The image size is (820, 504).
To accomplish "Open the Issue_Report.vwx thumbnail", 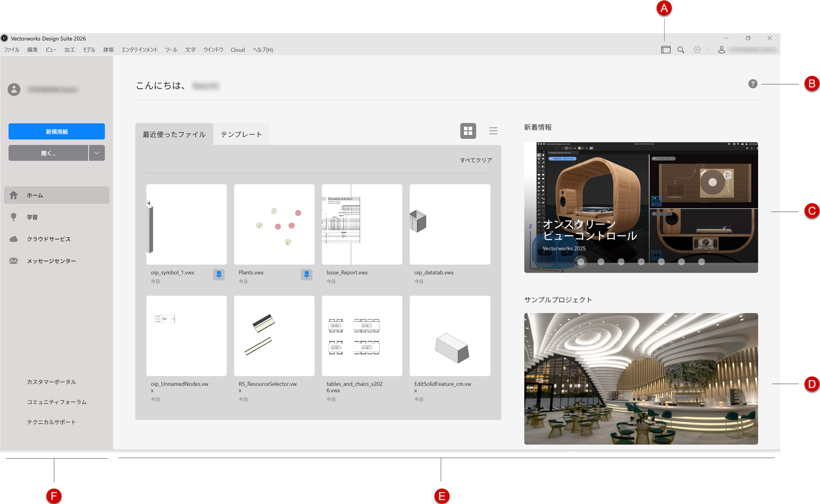I will pos(362,224).
